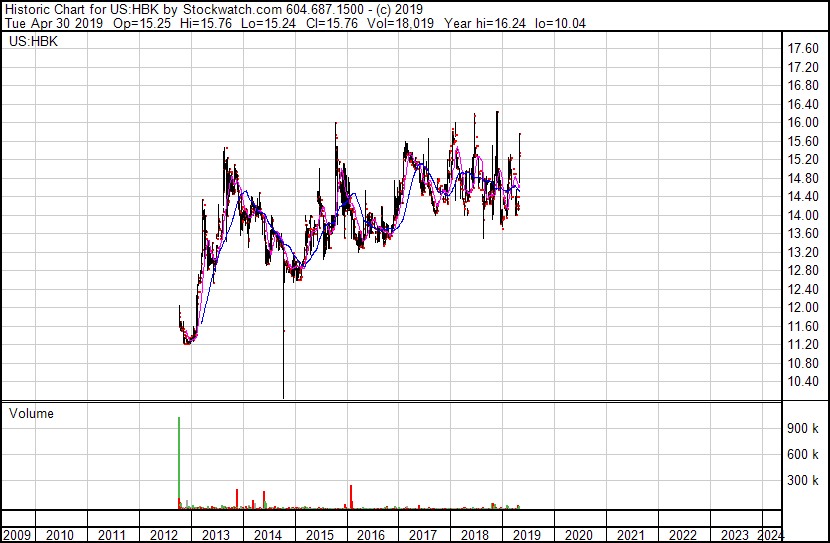
Task: Click the Volume panel label
Action: tap(31, 413)
